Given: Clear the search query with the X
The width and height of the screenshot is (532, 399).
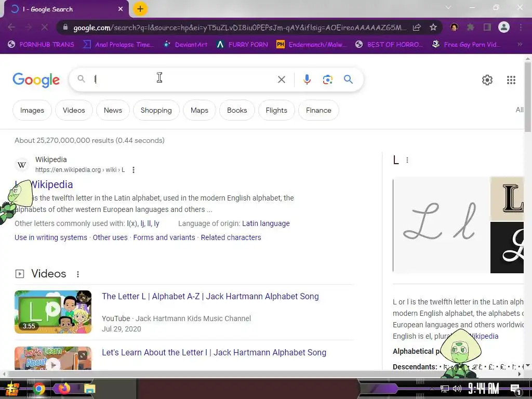Looking at the screenshot, I should point(281,79).
